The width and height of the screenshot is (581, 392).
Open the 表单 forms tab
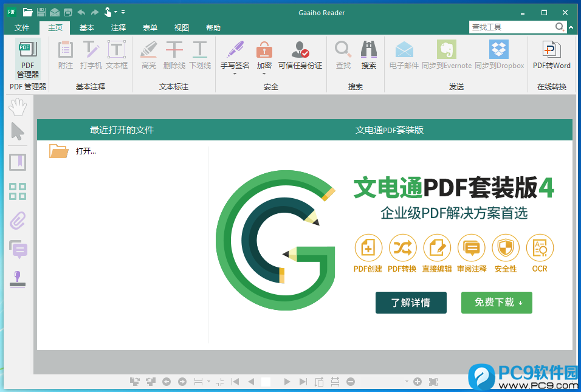click(x=150, y=28)
